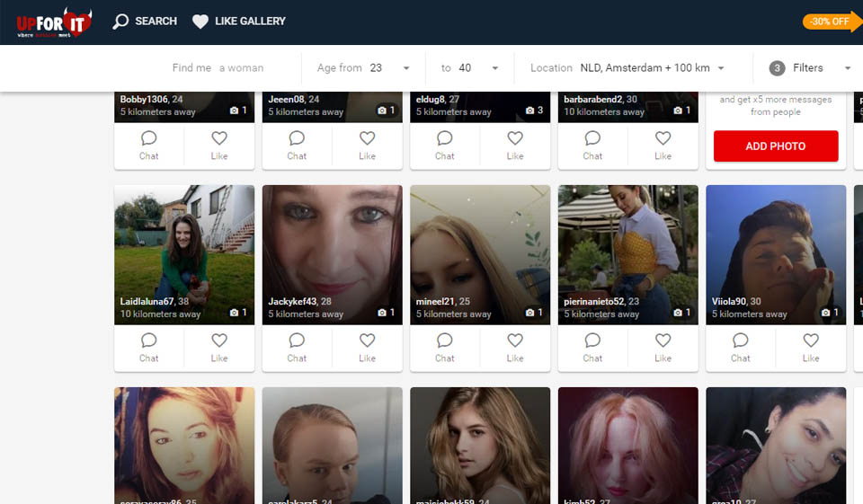Like eldug8 using the heart icon
863x504 pixels.
(x=515, y=144)
